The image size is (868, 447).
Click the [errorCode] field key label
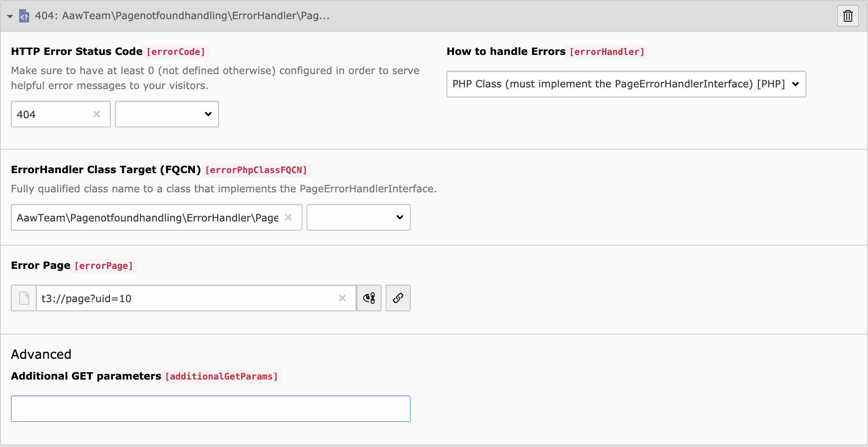(176, 52)
